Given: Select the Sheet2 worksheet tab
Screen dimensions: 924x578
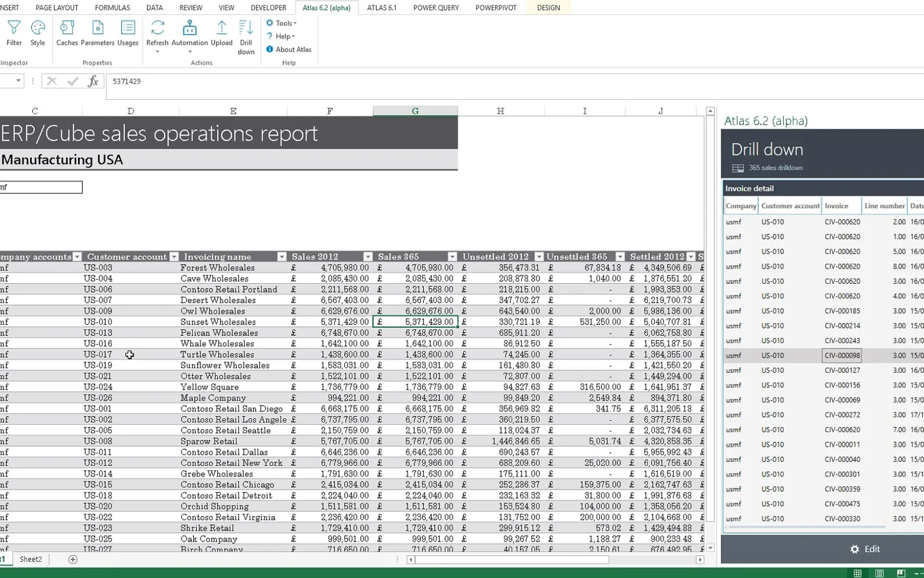Looking at the screenshot, I should [31, 560].
